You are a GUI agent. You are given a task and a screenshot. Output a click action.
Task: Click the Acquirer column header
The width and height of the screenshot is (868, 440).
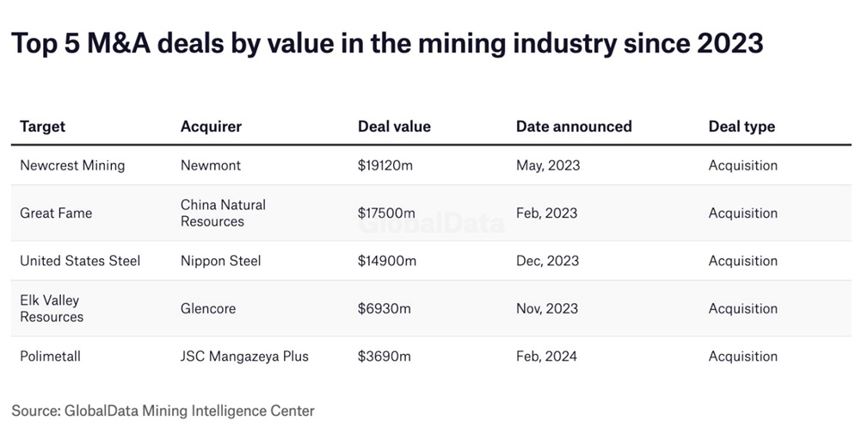pyautogui.click(x=211, y=127)
